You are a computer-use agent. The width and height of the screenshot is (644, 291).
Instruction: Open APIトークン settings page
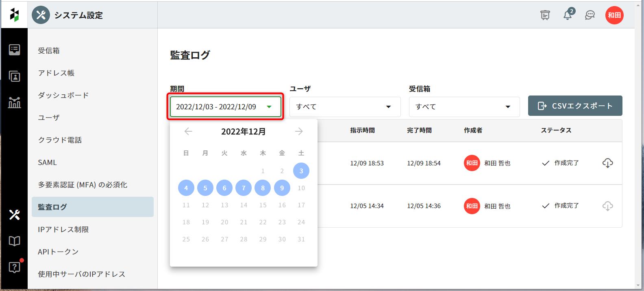tap(58, 252)
